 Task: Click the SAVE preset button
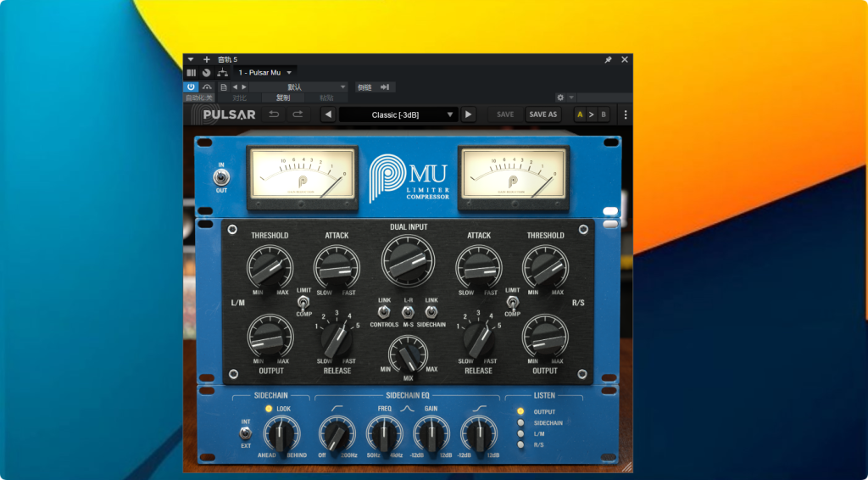tap(505, 114)
